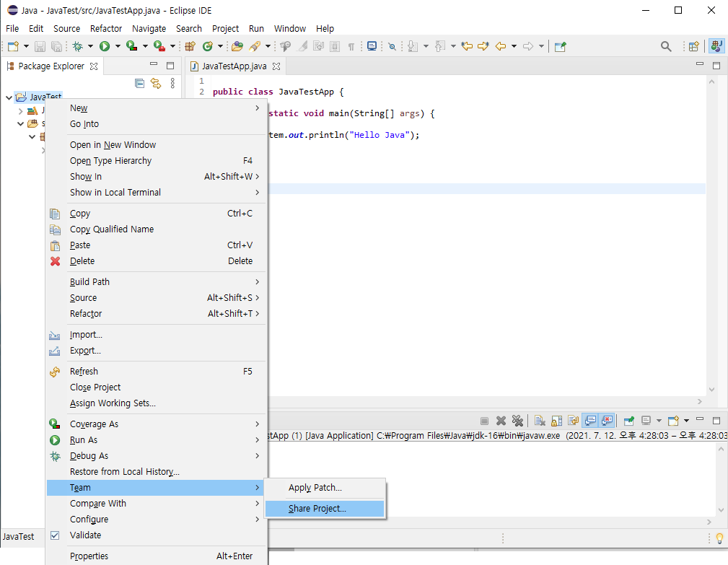Image resolution: width=728 pixels, height=565 pixels.
Task: Toggle Word Wrap icon in main toolbar
Action: click(318, 46)
